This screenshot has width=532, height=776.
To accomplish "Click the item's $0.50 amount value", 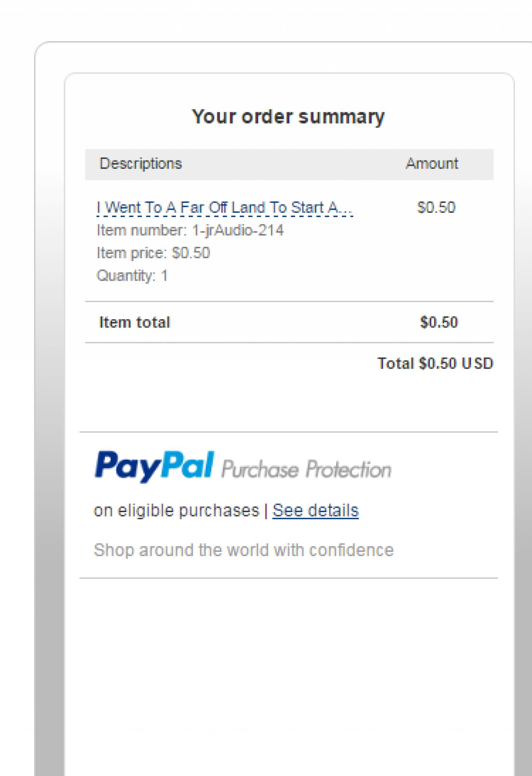I will pos(436,207).
